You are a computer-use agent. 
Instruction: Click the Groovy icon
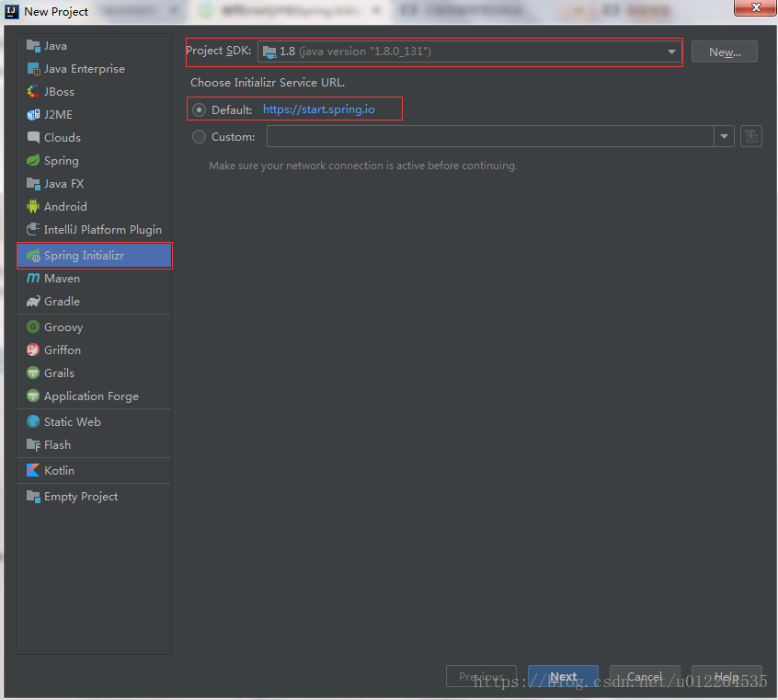click(33, 327)
